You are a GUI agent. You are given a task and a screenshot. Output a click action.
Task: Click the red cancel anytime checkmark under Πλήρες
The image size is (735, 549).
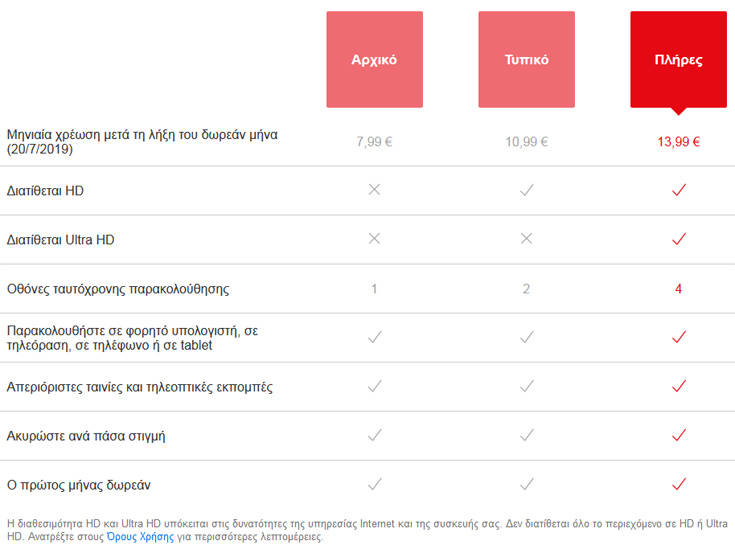click(x=679, y=435)
